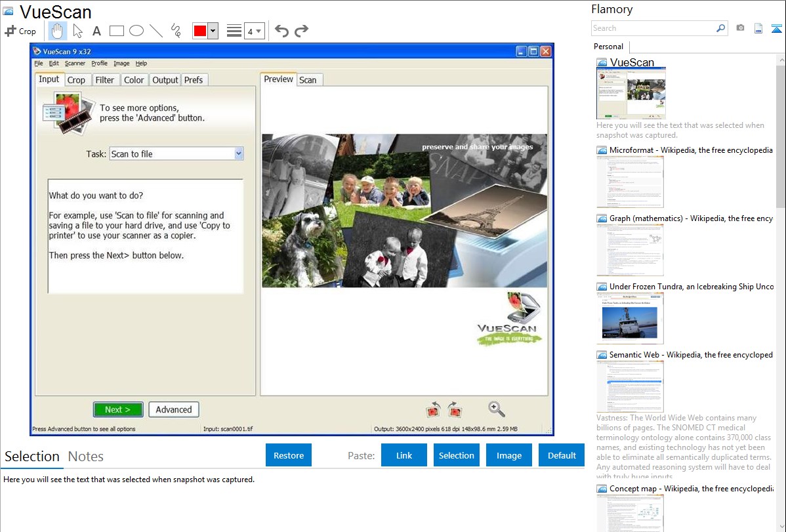Choose the arrow pointer selection tool
This screenshot has height=532, width=786.
point(77,31)
